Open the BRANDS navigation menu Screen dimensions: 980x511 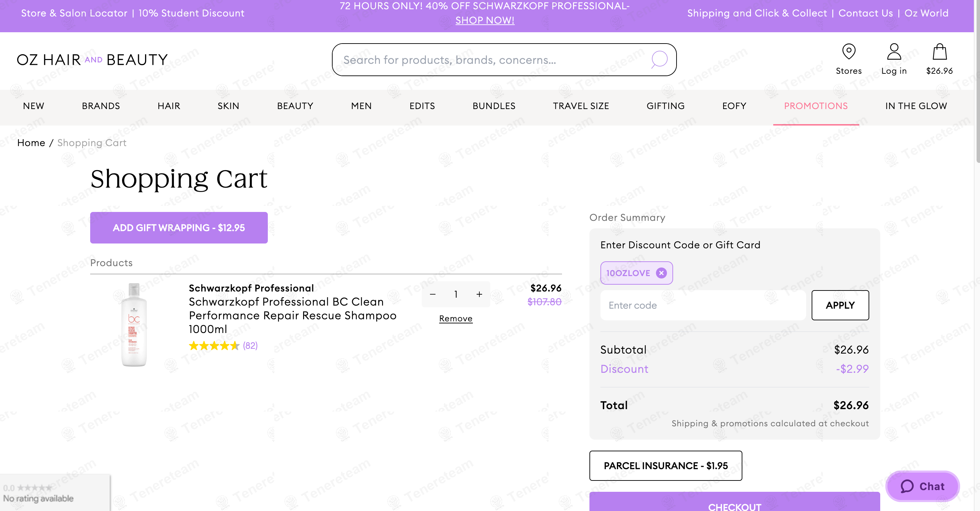coord(101,106)
